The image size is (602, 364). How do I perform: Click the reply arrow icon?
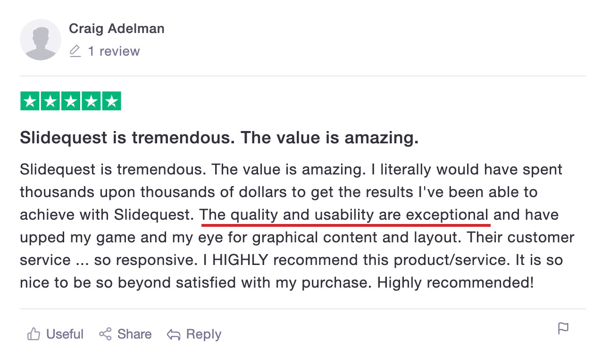coord(174,335)
